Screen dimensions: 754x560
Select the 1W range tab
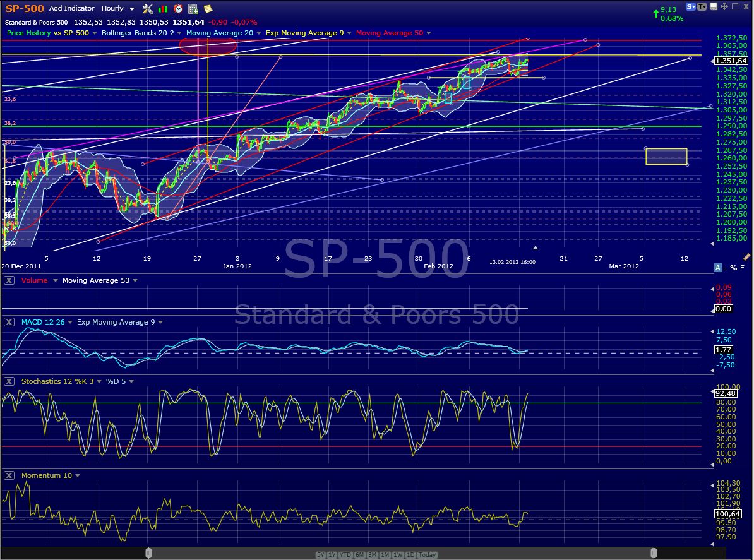[398, 555]
